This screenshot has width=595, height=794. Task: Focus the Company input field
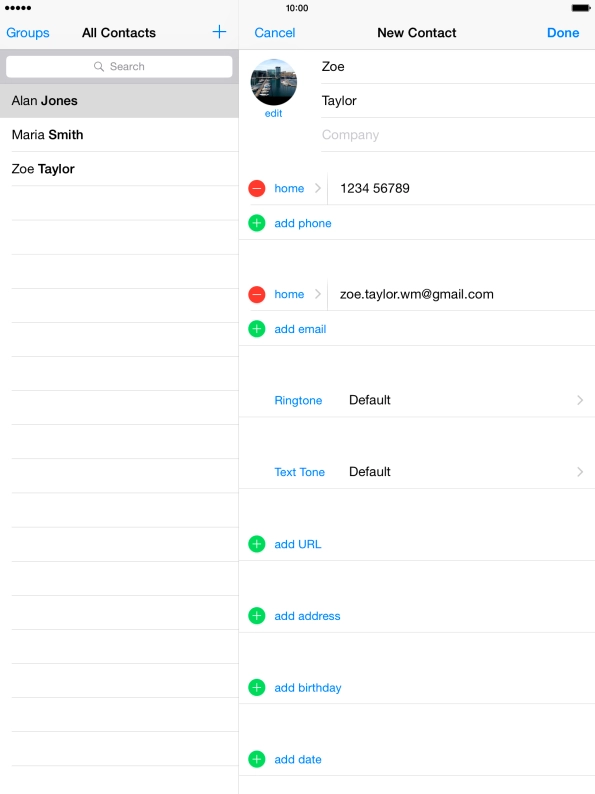click(x=458, y=135)
